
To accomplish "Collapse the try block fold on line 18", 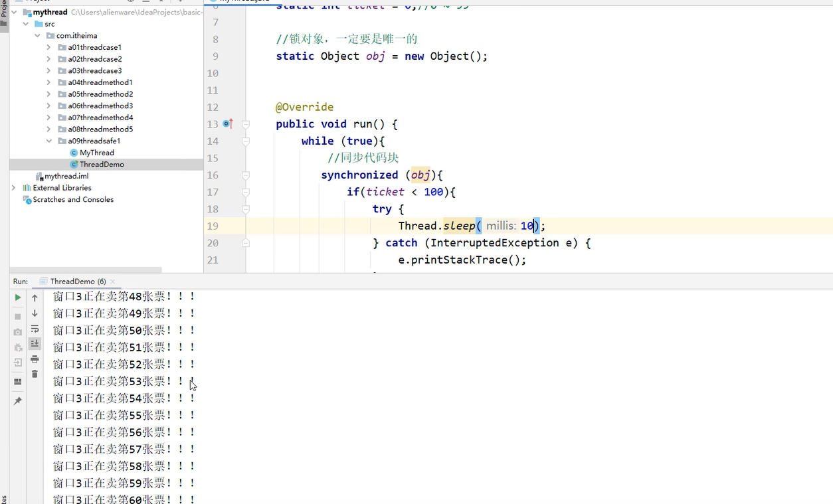I will [x=246, y=209].
